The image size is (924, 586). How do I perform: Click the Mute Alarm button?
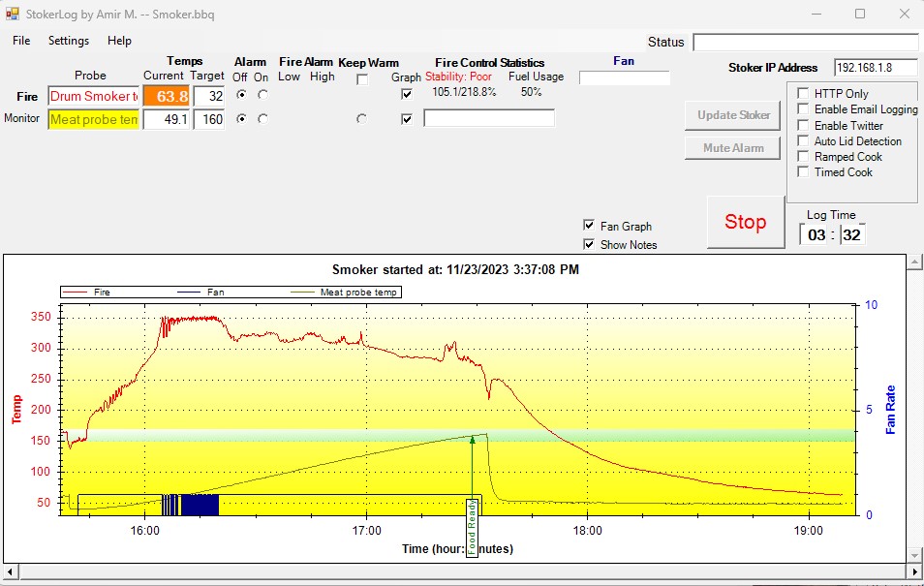734,148
